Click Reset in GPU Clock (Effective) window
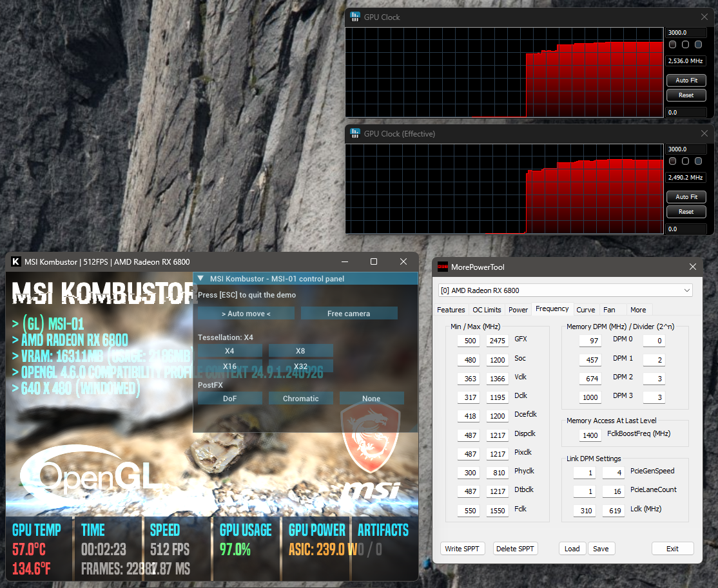This screenshot has height=588, width=718. pos(686,212)
